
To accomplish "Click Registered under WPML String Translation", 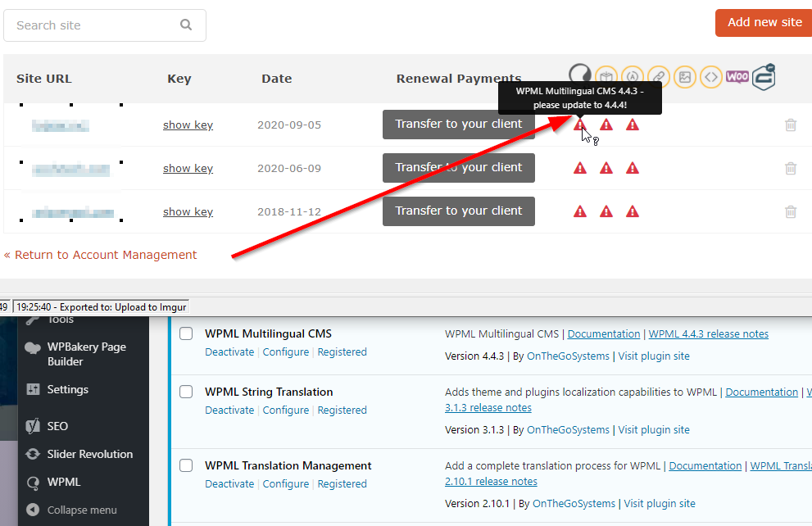I will tap(342, 410).
